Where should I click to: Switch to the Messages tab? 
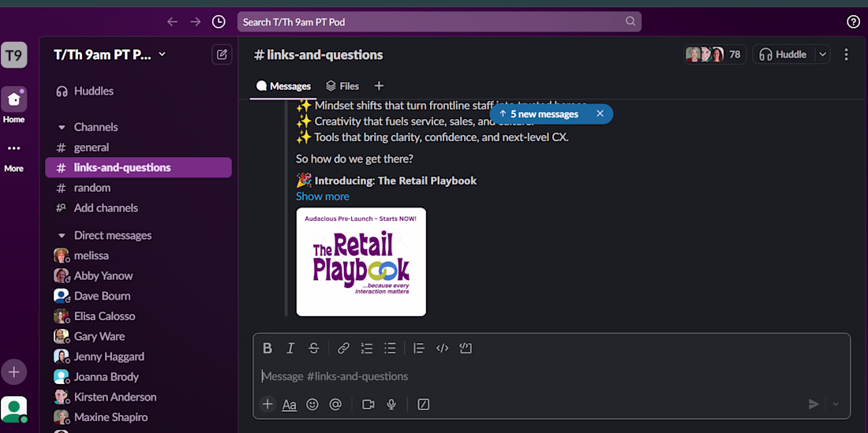point(283,86)
